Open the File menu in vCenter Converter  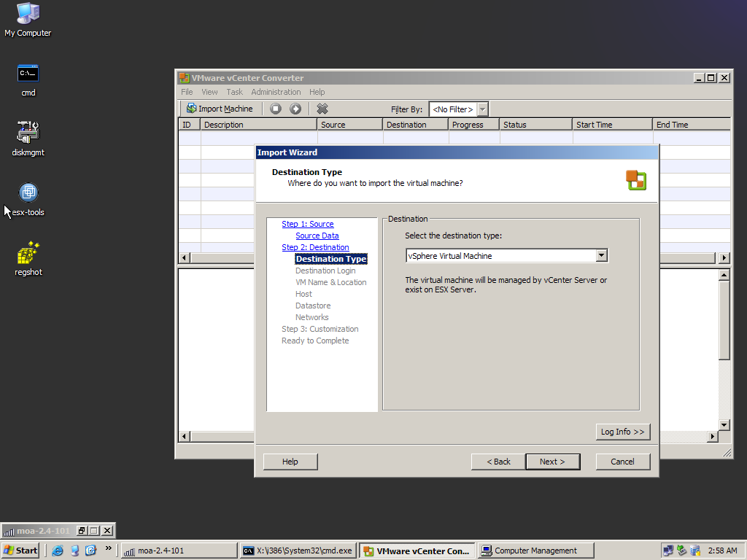[187, 92]
